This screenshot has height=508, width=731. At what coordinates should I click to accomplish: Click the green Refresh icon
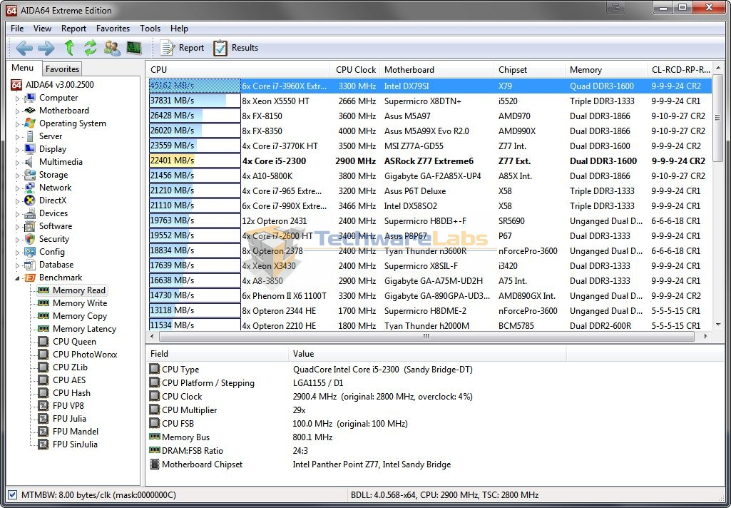[x=90, y=48]
